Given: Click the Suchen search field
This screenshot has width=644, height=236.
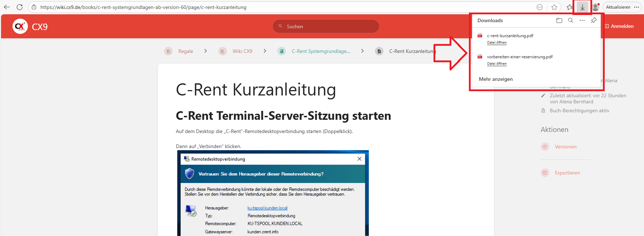Looking at the screenshot, I should click(326, 26).
